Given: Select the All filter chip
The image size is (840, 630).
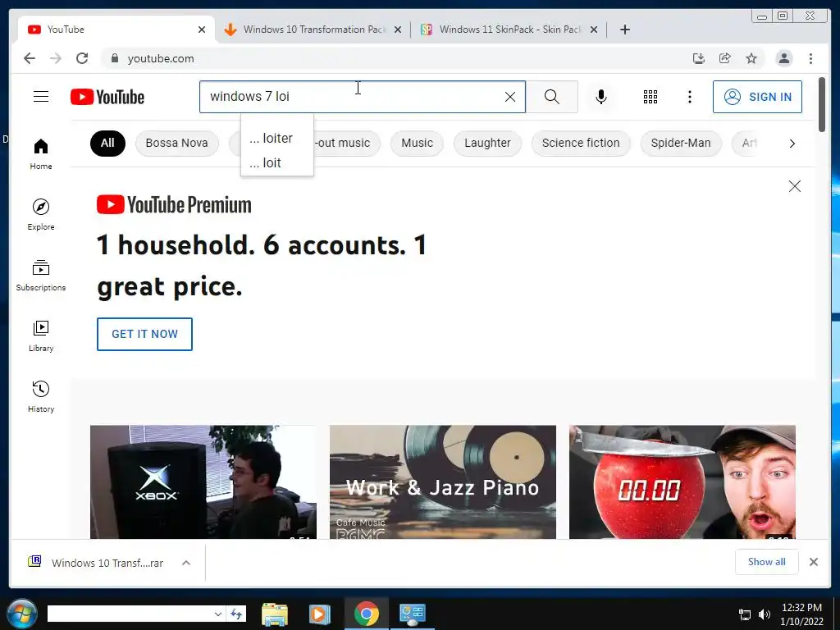Looking at the screenshot, I should coord(107,143).
